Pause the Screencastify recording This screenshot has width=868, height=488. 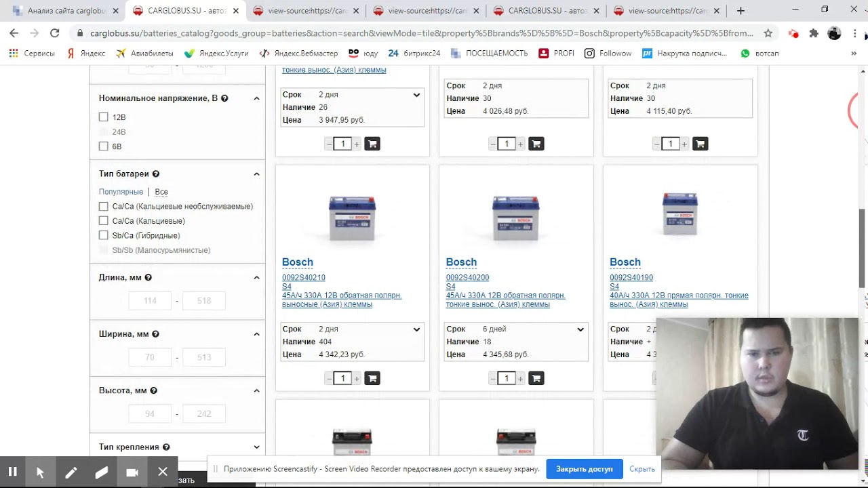(x=12, y=472)
